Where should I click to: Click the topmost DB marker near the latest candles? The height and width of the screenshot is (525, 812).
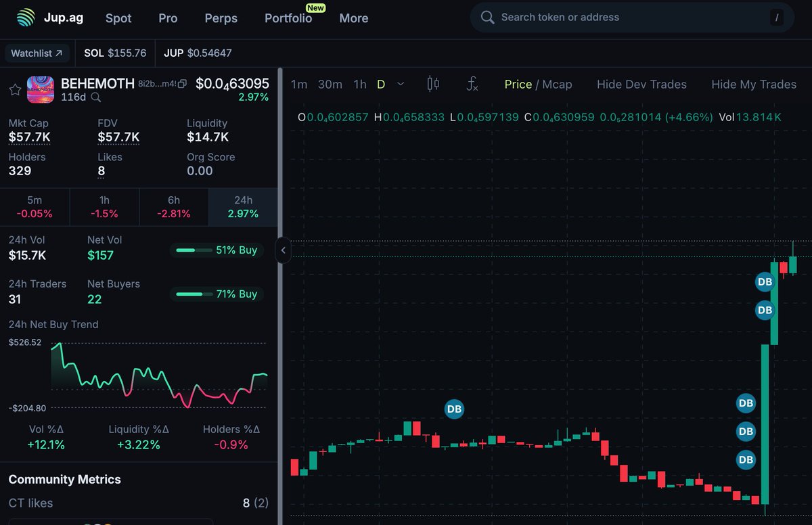pos(765,282)
